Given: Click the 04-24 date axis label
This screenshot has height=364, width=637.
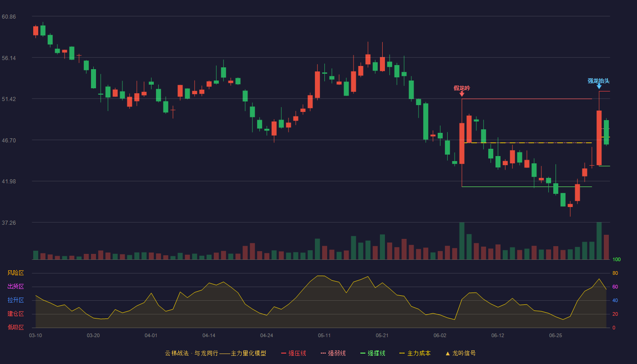Looking at the screenshot, I should 267,335.
